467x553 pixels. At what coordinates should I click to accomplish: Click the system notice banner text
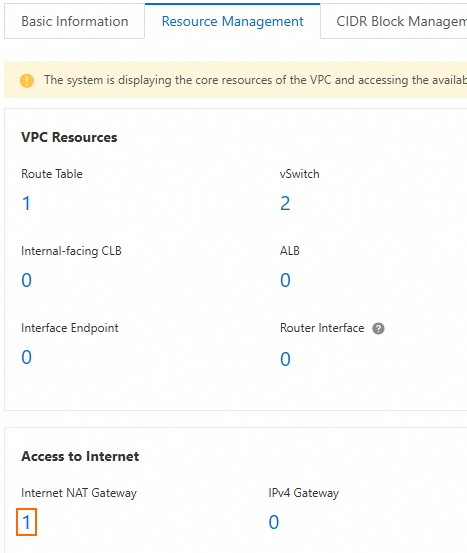coord(255,80)
